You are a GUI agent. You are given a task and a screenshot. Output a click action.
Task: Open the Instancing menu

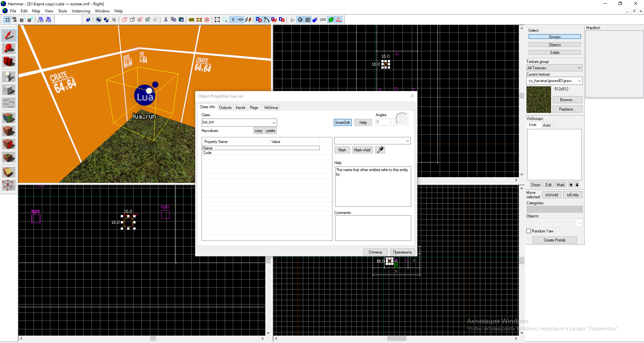pyautogui.click(x=81, y=11)
